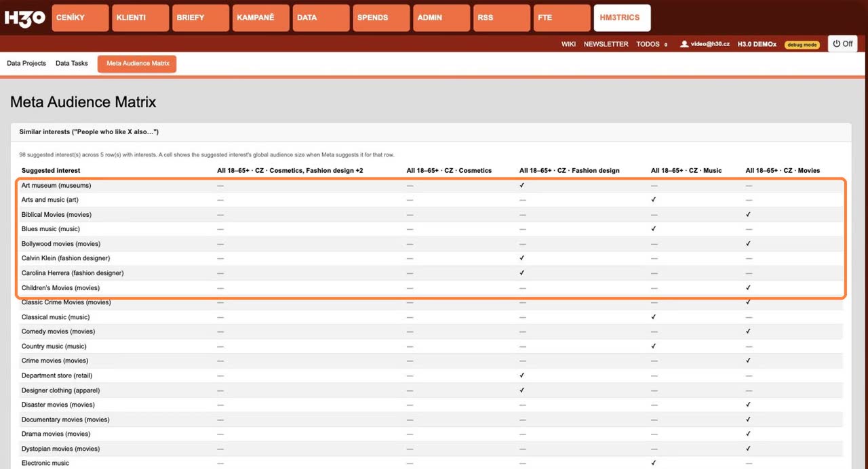The width and height of the screenshot is (868, 469).
Task: Click the user profile icon
Action: point(685,44)
